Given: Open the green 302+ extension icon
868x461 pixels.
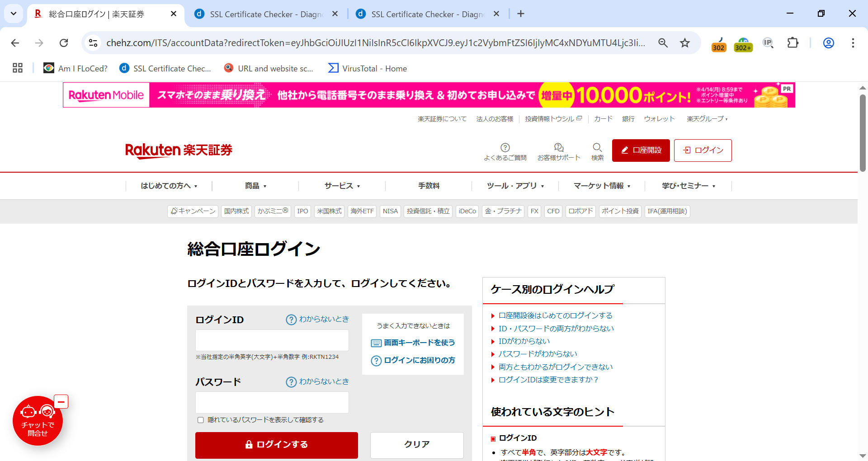Looking at the screenshot, I should 743,44.
